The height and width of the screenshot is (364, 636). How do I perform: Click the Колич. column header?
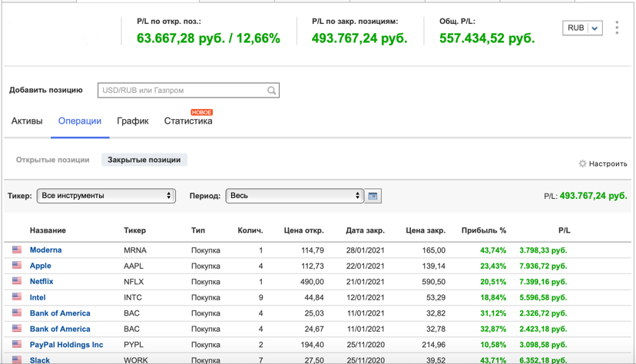(250, 230)
